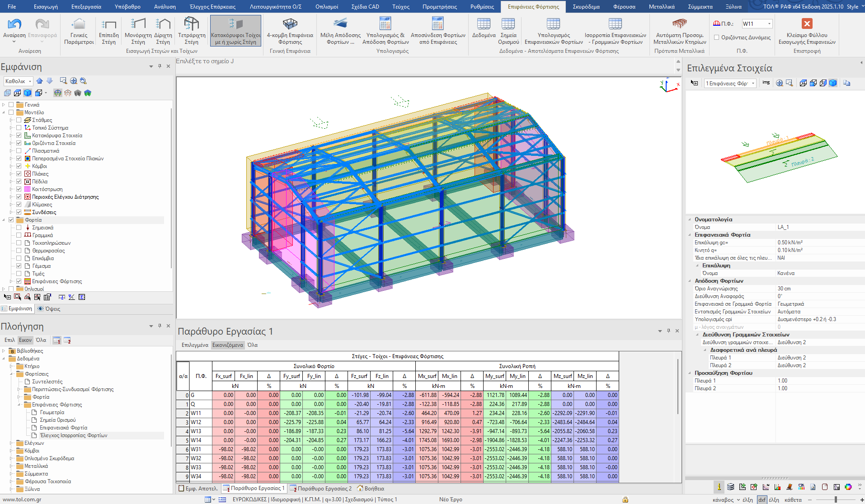Uncheck the Επιφάνειες Φόρτισης tree checkbox

(19, 281)
